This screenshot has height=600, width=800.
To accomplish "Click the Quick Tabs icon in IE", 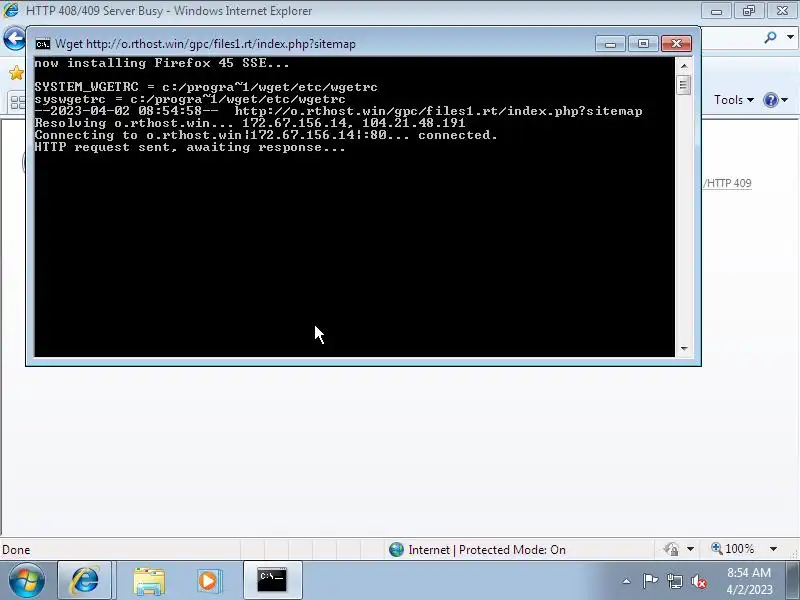I will click(17, 102).
